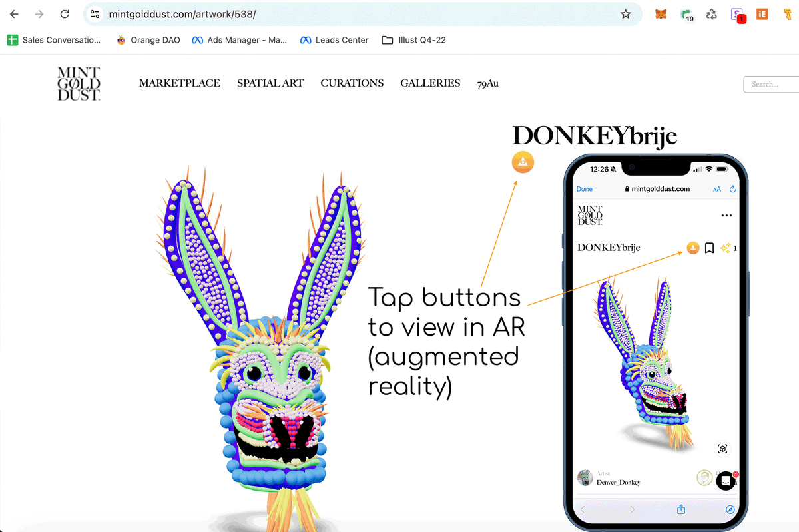This screenshot has height=532, width=799.
Task: Open the CURATIONS menu item
Action: click(x=352, y=83)
